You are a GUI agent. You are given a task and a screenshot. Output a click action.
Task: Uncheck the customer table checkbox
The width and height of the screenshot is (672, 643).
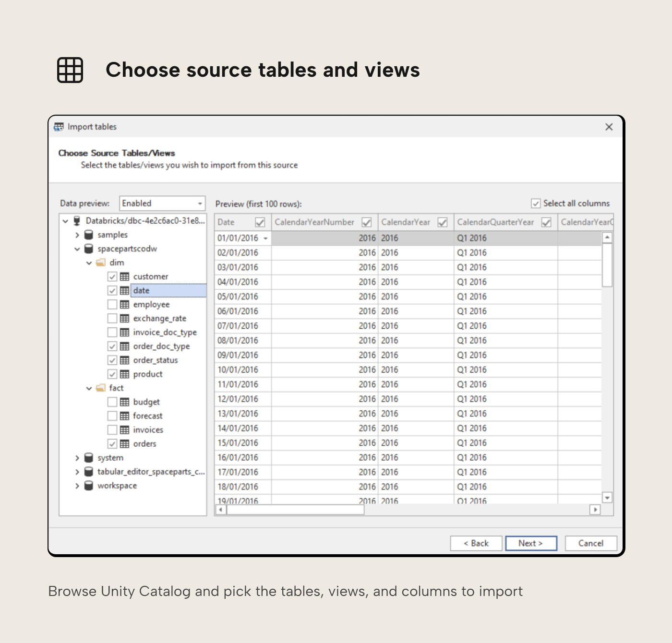click(112, 276)
